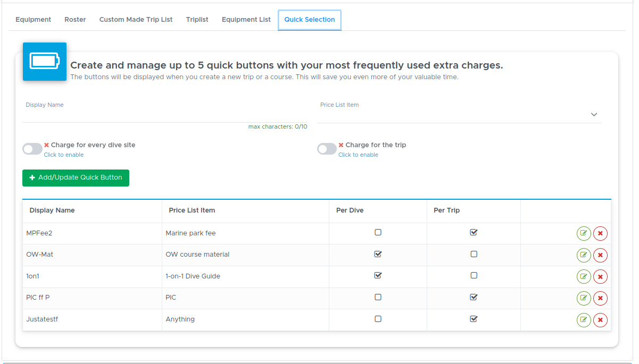Click the Anything price list cell
Image resolution: width=639 pixels, height=364 pixels.
click(x=245, y=319)
